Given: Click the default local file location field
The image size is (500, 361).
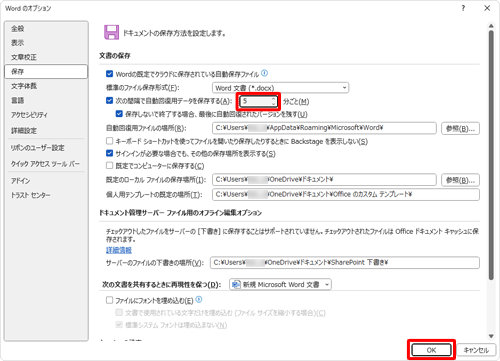Looking at the screenshot, I should (324, 180).
